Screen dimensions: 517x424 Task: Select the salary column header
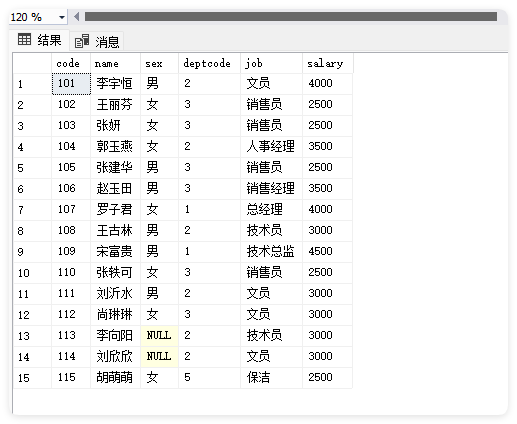click(327, 63)
